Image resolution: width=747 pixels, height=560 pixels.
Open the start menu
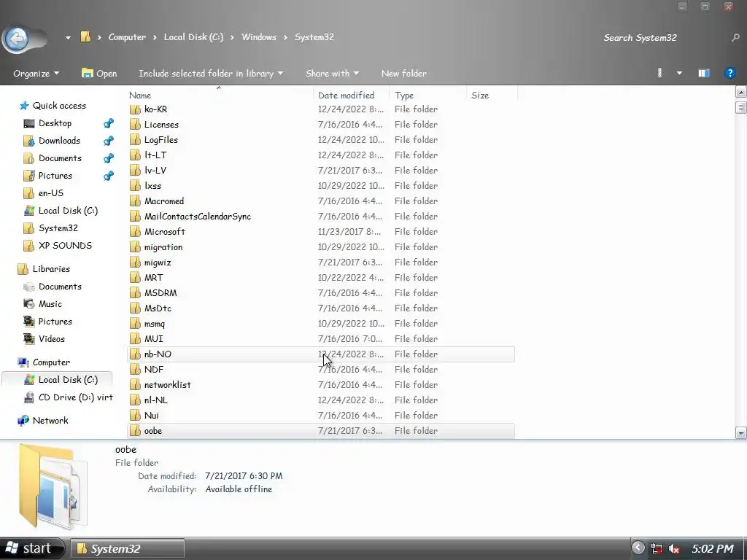click(32, 548)
